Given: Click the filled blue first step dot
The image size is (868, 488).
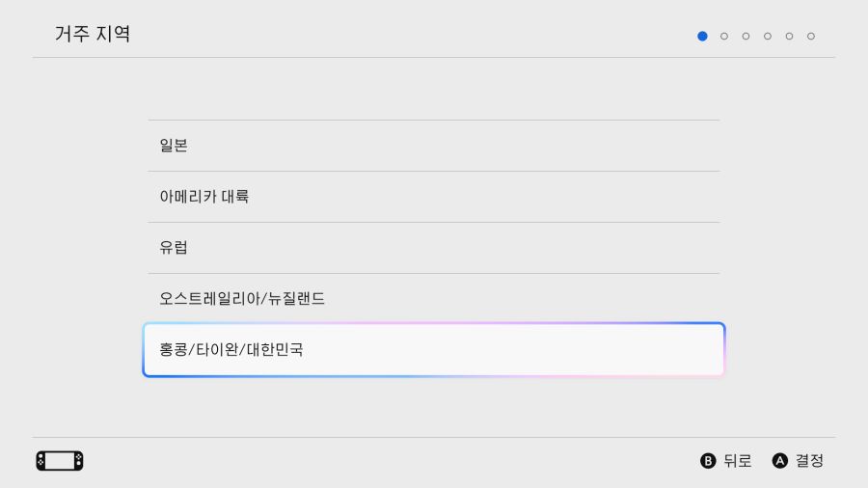Looking at the screenshot, I should coord(702,37).
